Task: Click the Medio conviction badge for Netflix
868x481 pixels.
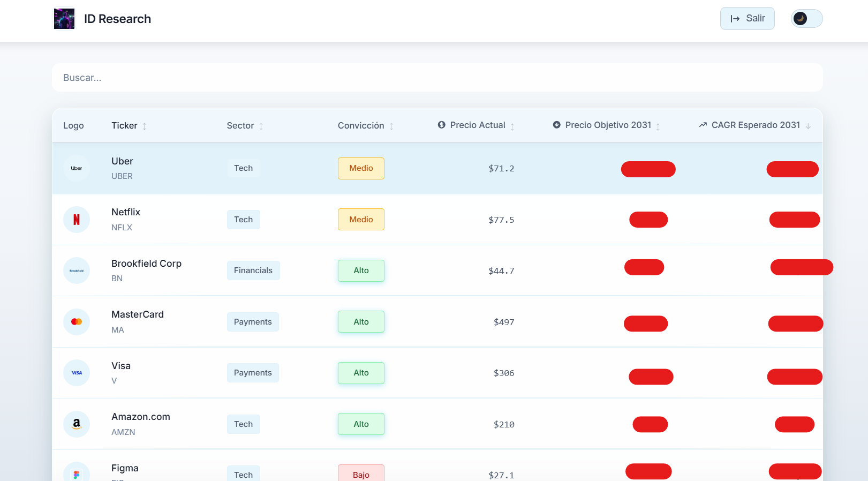Action: point(361,220)
